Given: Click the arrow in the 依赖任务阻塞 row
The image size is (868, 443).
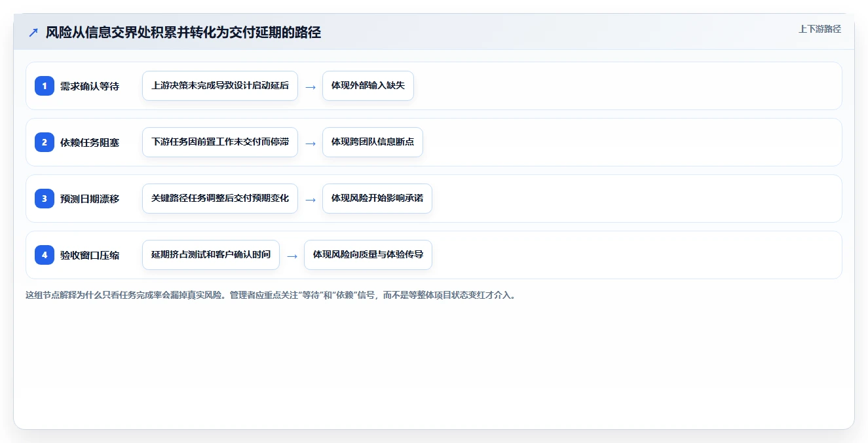Looking at the screenshot, I should point(311,143).
